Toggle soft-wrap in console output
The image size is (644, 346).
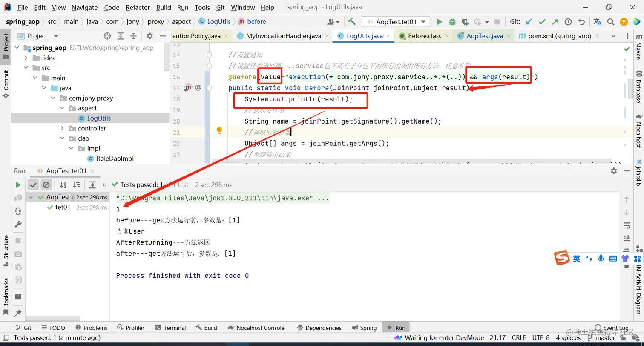coord(626,225)
